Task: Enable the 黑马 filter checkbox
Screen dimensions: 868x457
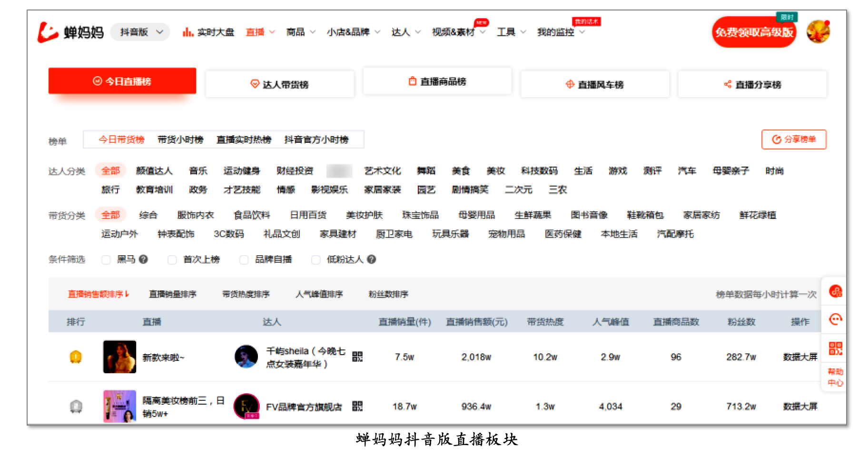Action: 106,259
